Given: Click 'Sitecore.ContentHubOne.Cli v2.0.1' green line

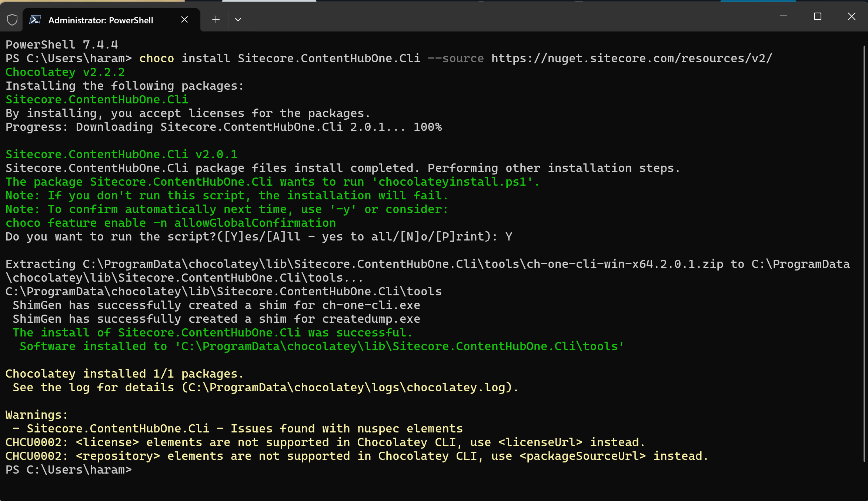Looking at the screenshot, I should pyautogui.click(x=121, y=155).
